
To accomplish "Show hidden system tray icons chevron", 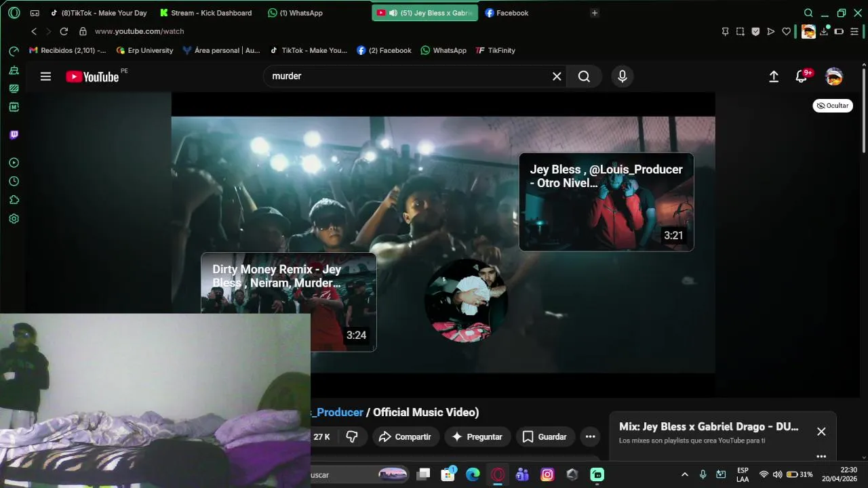I will [x=685, y=474].
